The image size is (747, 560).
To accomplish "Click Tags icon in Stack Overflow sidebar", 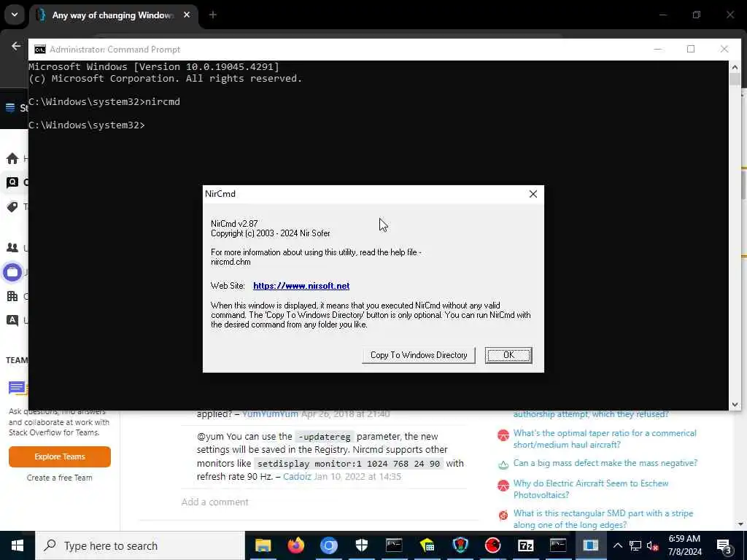I will click(x=12, y=206).
